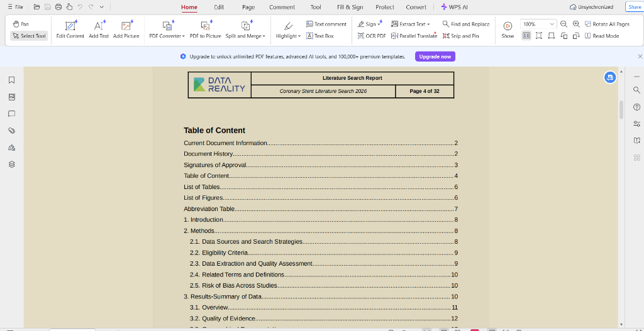Open the thumbnail panel in left sidebar

(x=12, y=97)
